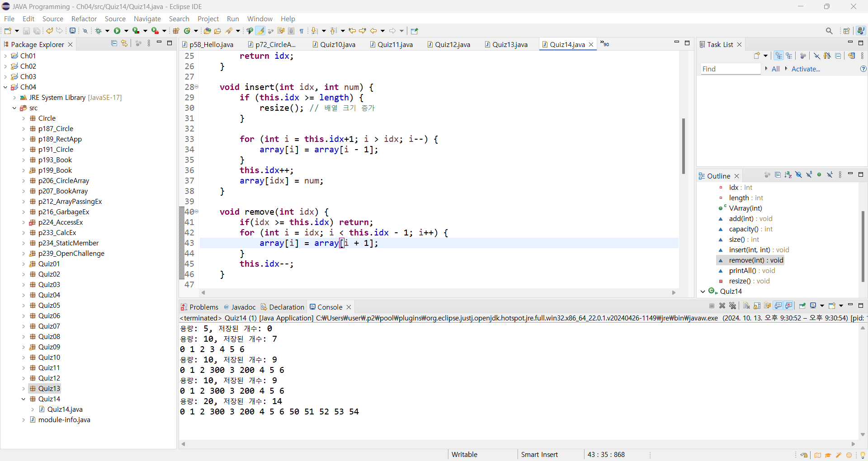The height and width of the screenshot is (461, 868).
Task: Click the New Java Package icon
Action: coord(176,31)
